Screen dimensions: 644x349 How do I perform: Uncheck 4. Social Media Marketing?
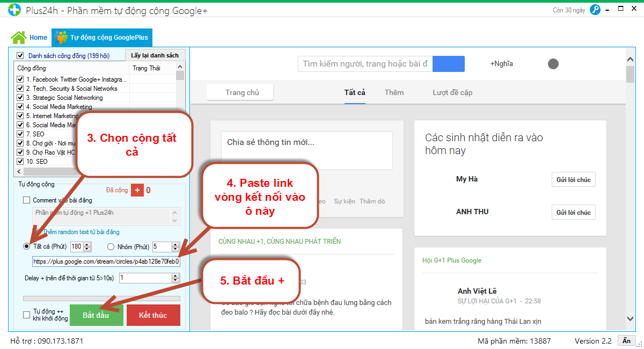(x=20, y=107)
